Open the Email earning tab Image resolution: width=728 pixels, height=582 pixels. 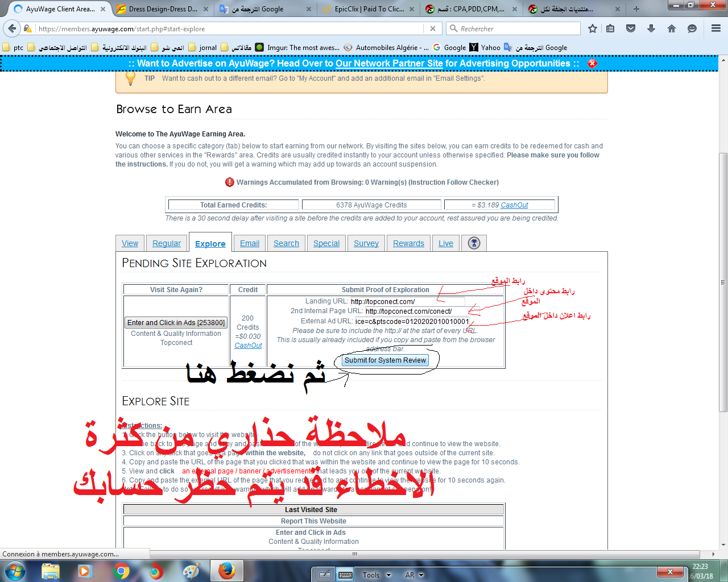250,243
